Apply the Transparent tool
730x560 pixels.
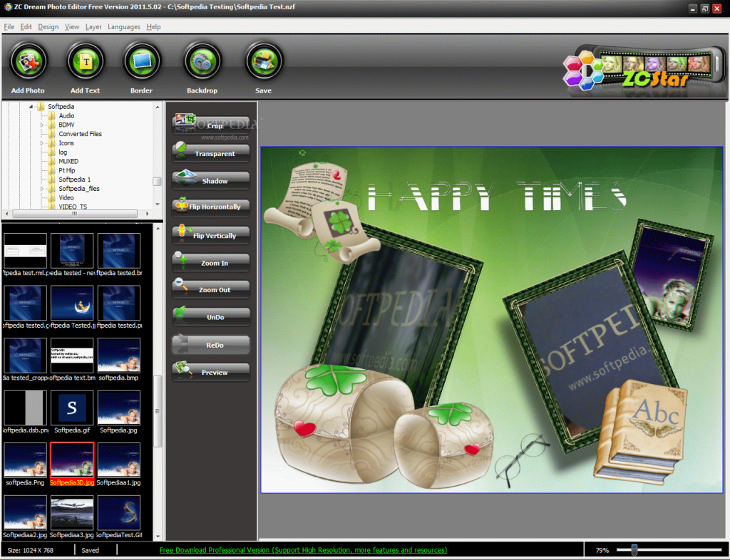pos(211,153)
